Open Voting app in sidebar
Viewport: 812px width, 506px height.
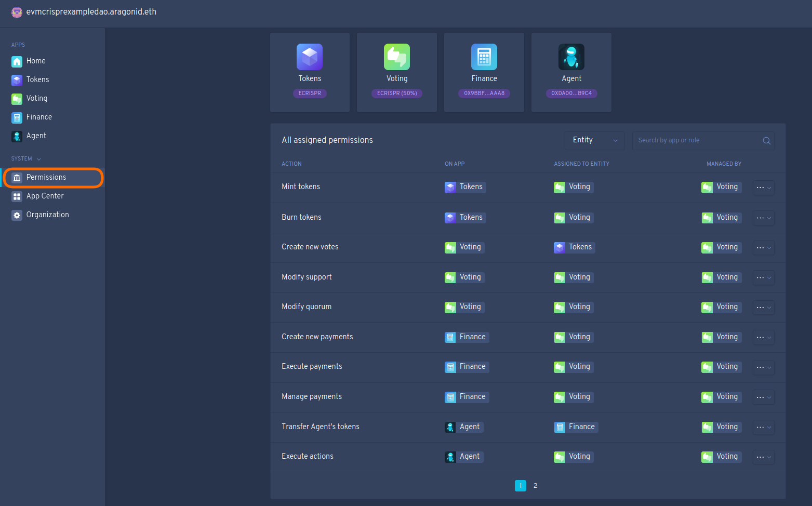pos(52,98)
